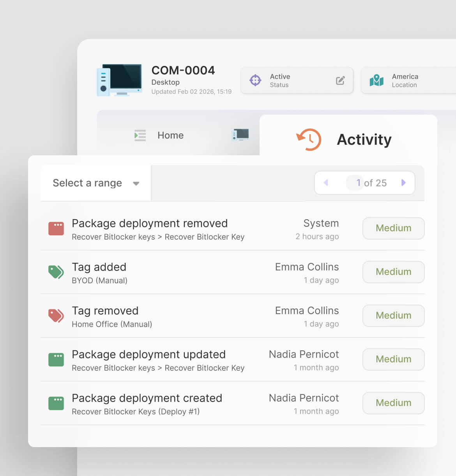
Task: Click the 'of 25' page count text
Action: (x=375, y=183)
